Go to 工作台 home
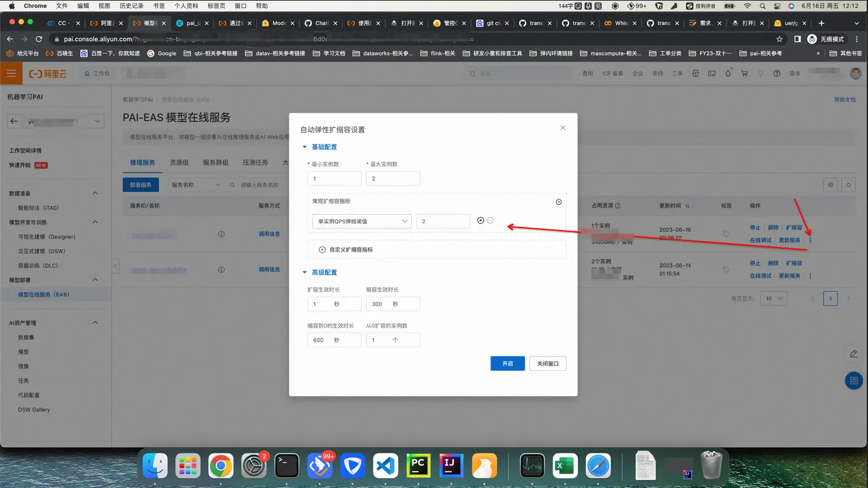Viewport: 868px width, 488px height. (x=97, y=74)
